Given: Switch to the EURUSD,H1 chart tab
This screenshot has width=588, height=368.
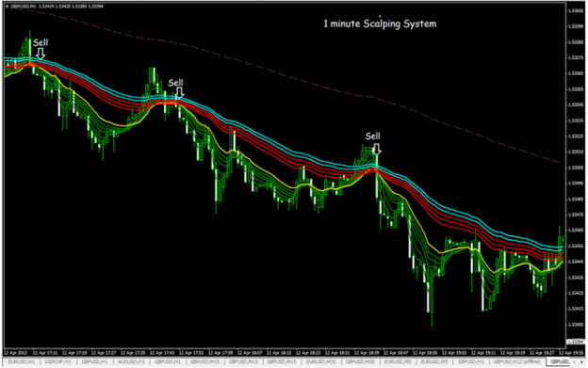Looking at the screenshot, I should pos(22,361).
